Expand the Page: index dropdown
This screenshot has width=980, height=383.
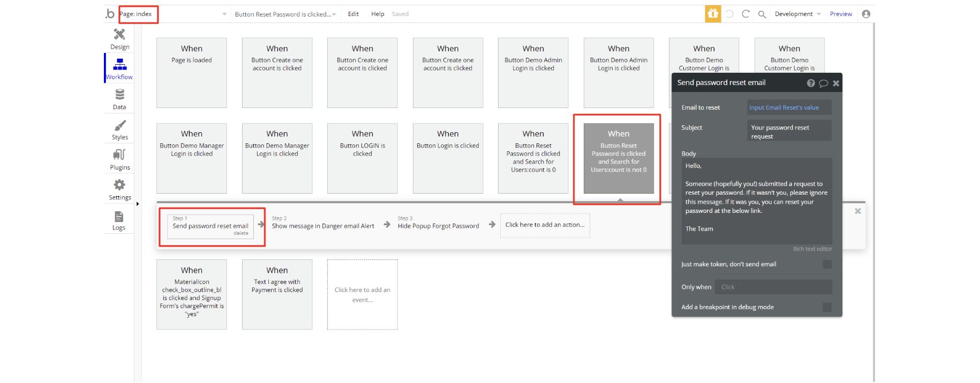224,14
